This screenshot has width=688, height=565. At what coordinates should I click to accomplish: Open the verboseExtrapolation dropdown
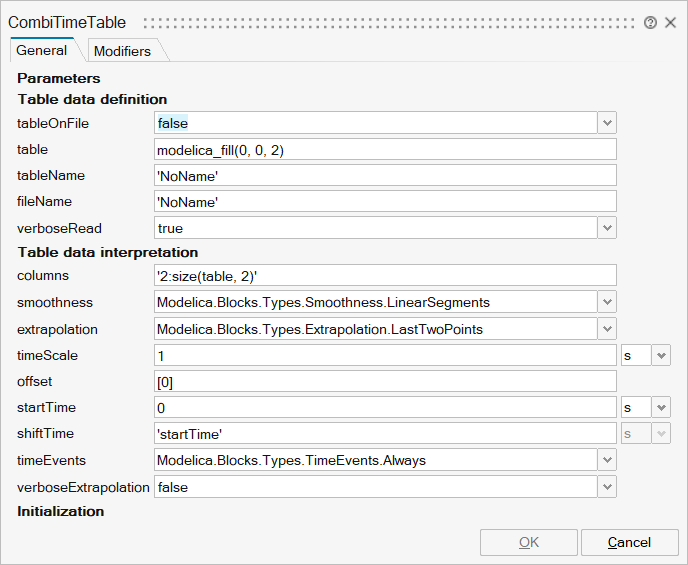pos(606,487)
